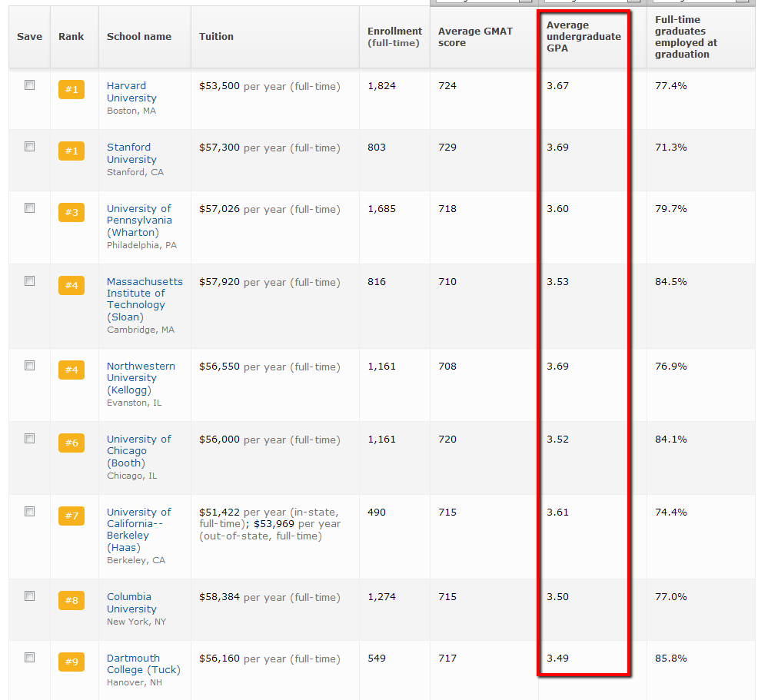Click the #7 rank badge

point(71,516)
